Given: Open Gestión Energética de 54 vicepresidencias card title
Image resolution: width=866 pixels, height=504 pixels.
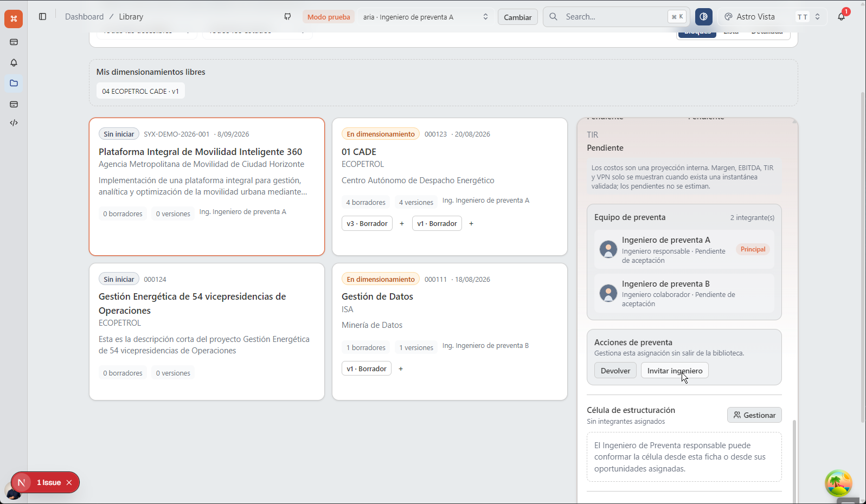Looking at the screenshot, I should (x=192, y=303).
